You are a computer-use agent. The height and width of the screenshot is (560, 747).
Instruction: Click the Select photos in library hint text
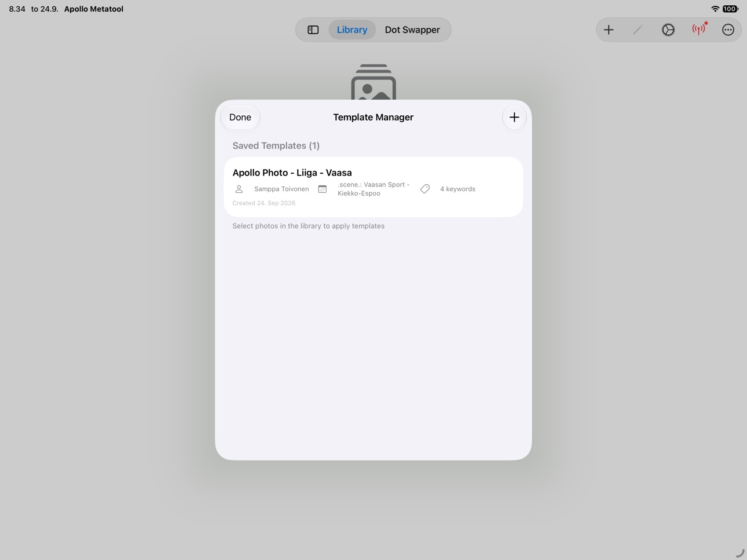[309, 226]
